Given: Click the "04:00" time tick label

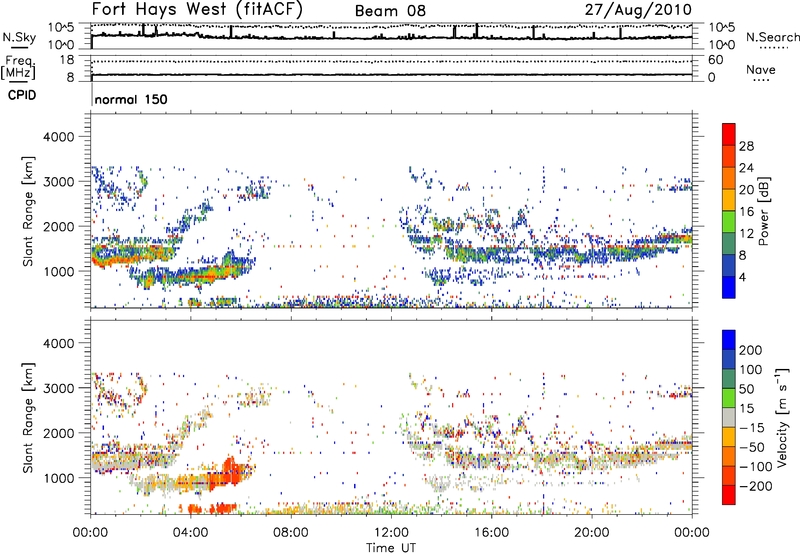Looking at the screenshot, I should click(190, 533).
